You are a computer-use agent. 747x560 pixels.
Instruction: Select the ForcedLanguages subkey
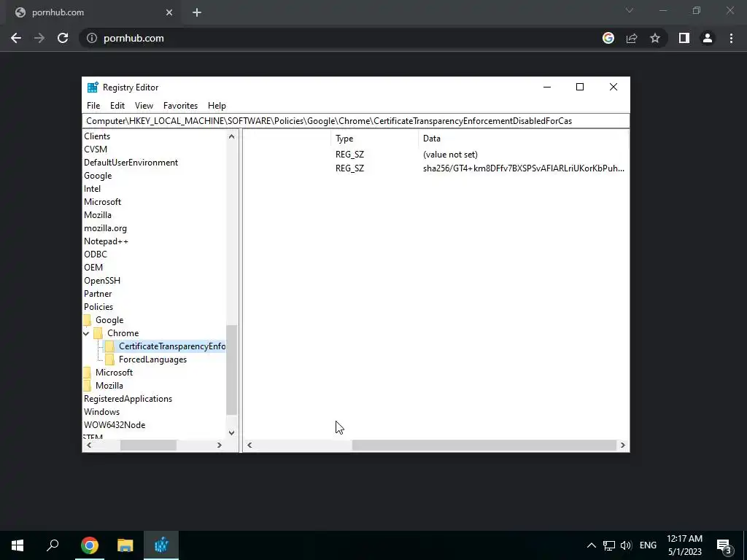click(152, 359)
